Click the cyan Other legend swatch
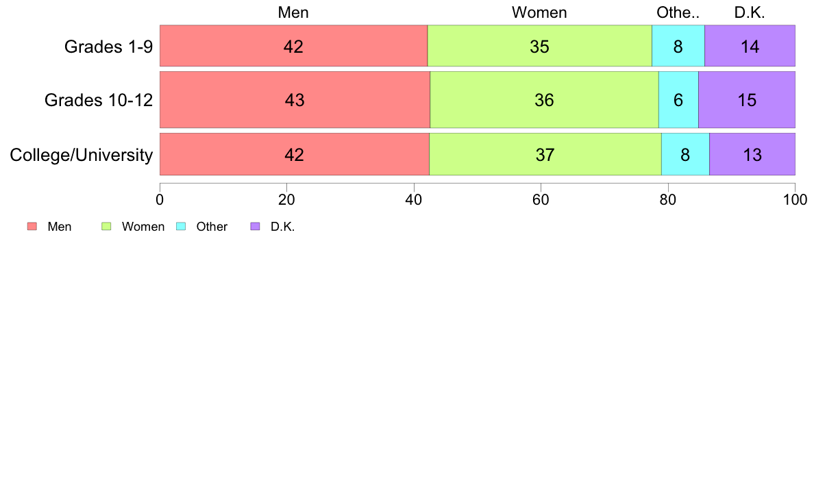Screen dimensions: 814x504 [x=181, y=226]
